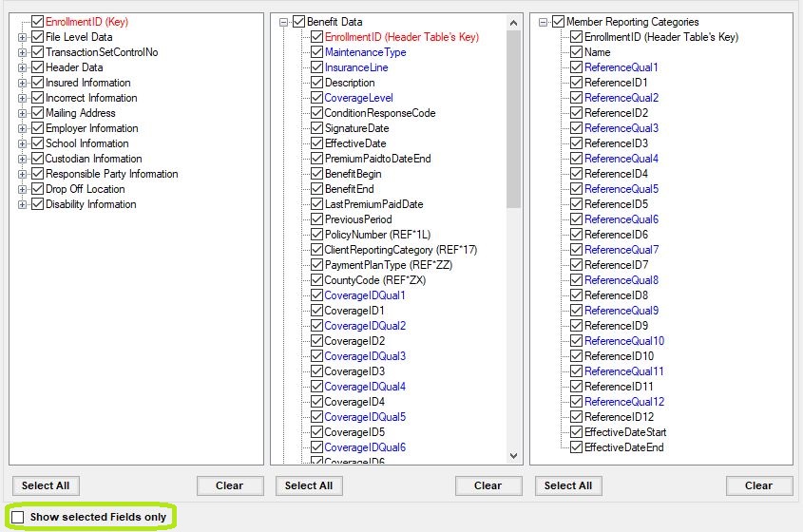
Task: Select the CoverageIDQual5 label
Action: coord(365,417)
